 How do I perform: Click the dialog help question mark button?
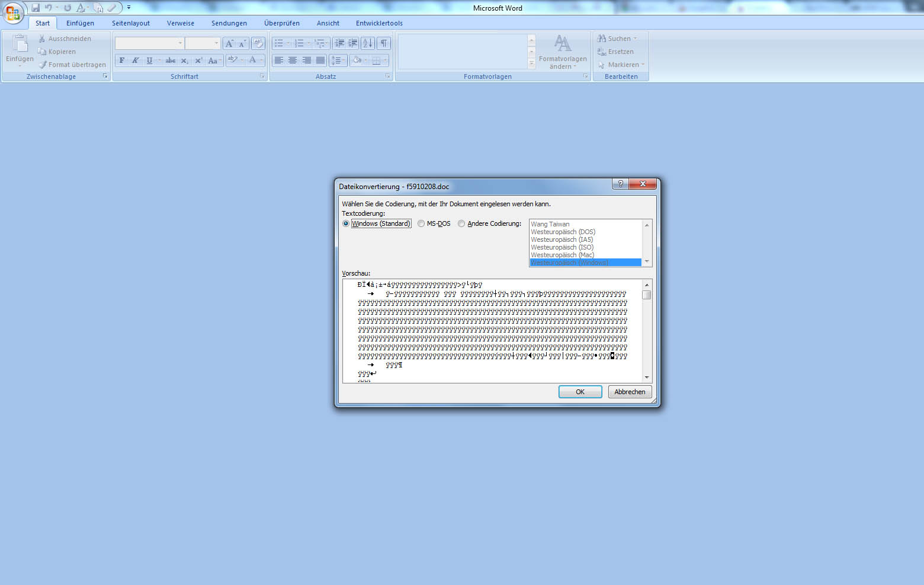click(x=620, y=184)
